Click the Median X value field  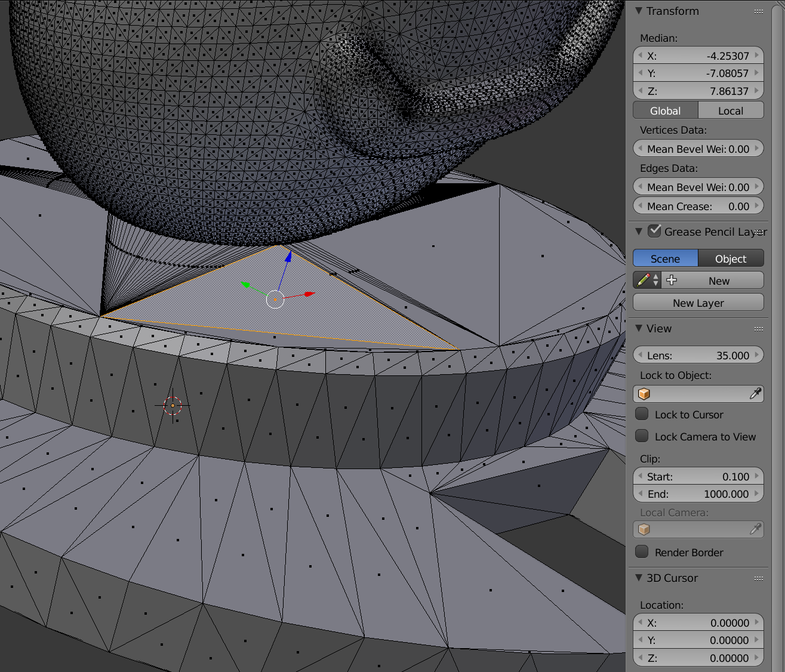pos(698,55)
